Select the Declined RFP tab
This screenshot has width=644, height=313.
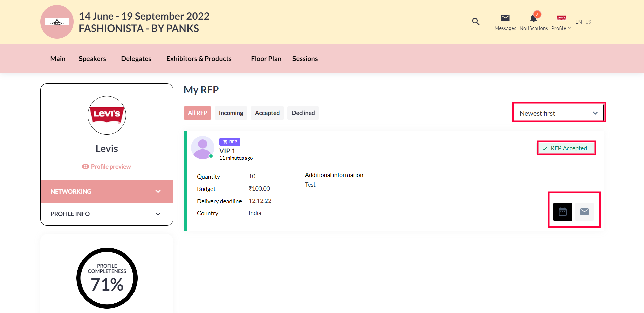click(x=303, y=113)
